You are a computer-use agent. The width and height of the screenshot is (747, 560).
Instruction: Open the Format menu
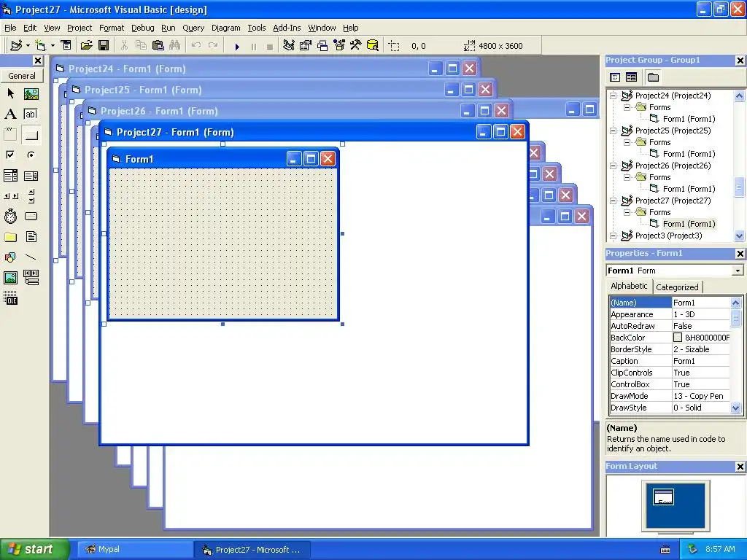(x=112, y=28)
